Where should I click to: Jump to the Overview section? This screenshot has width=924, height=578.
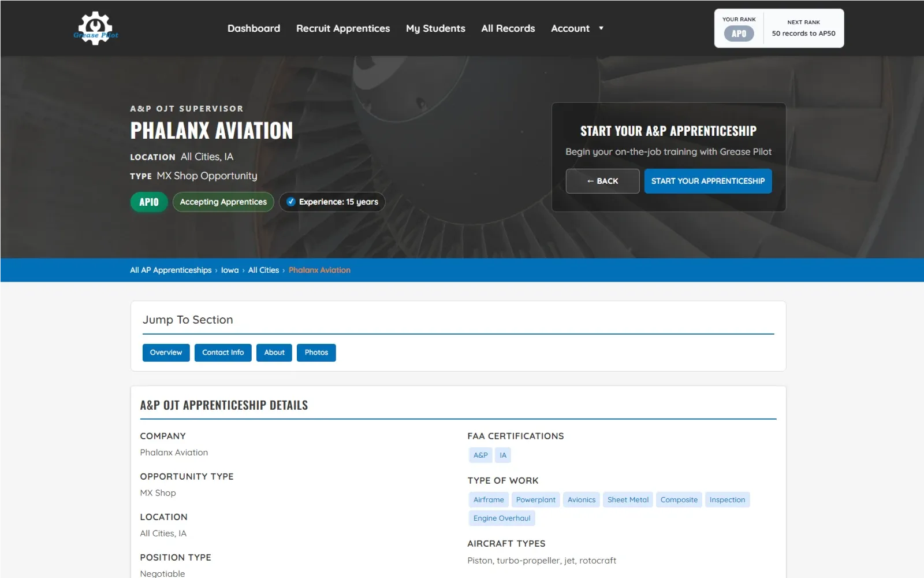tap(166, 353)
